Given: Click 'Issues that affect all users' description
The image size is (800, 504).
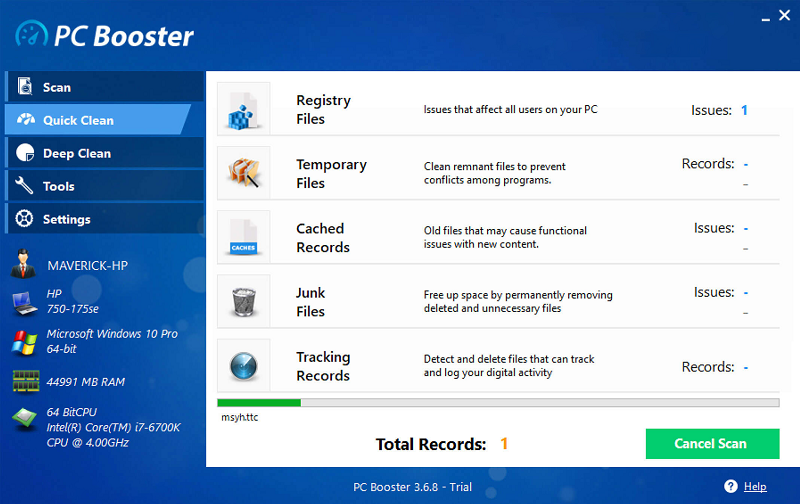Looking at the screenshot, I should 510,109.
